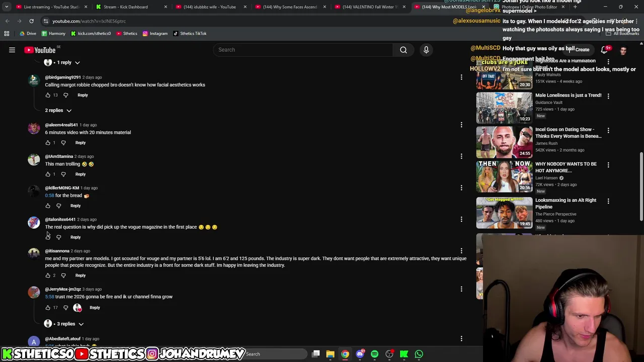Switch to the 'Why Some Faces Ascend' tab
The width and height of the screenshot is (644, 362).
click(x=290, y=7)
